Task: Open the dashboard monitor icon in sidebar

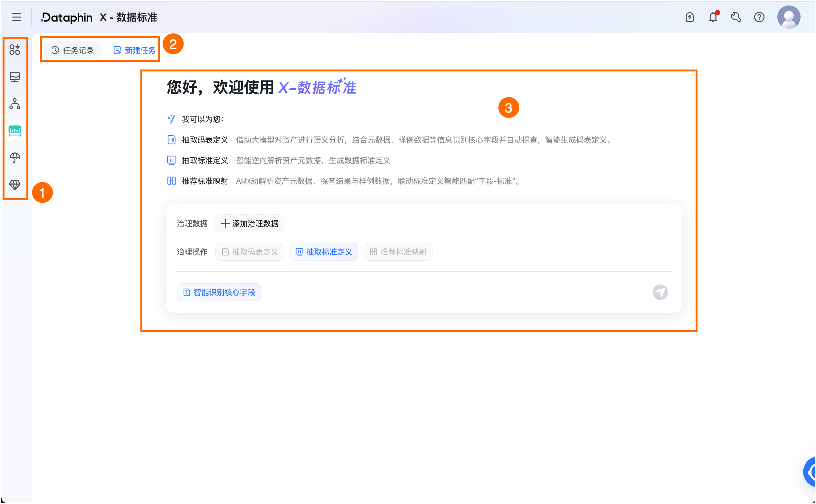Action: tap(15, 77)
